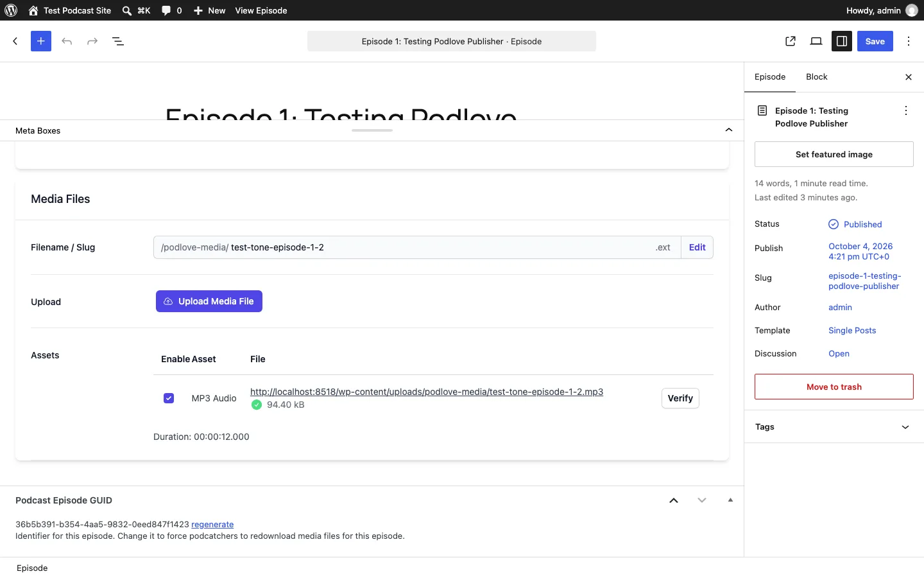Open the WordPress logo menu
Screen dimensions: 924x578
click(11, 10)
